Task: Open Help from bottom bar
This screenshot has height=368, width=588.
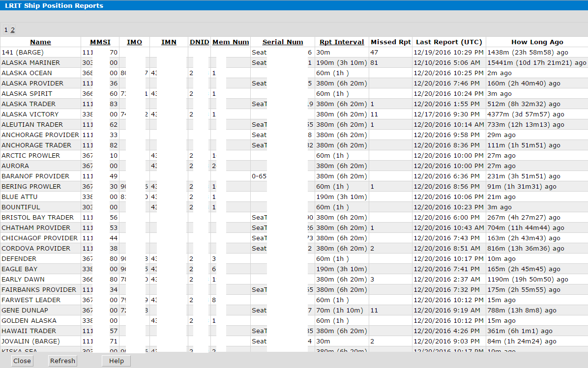Action: (117, 361)
